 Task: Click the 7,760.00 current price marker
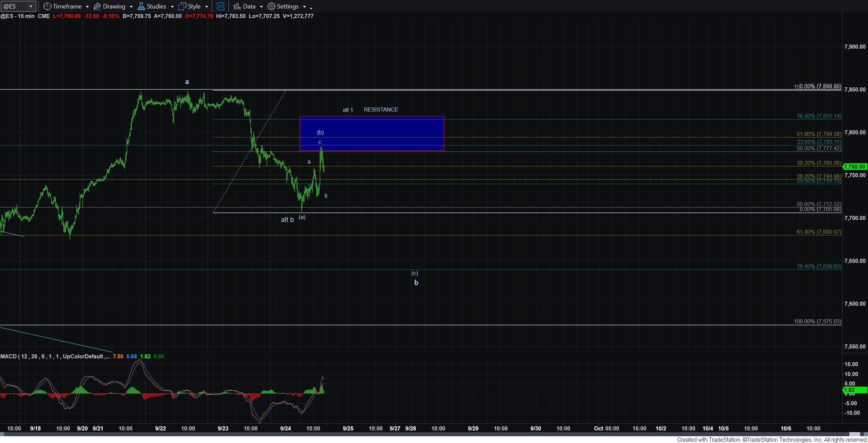click(x=855, y=167)
